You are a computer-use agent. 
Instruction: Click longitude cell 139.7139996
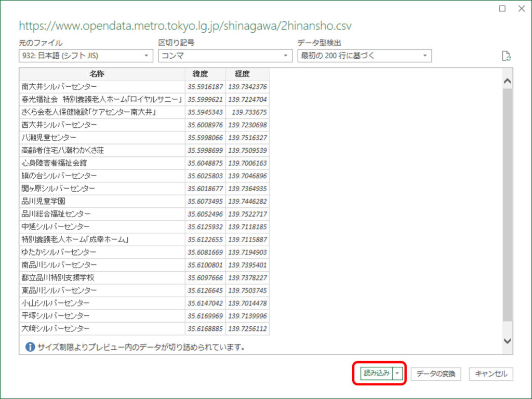coord(247,315)
